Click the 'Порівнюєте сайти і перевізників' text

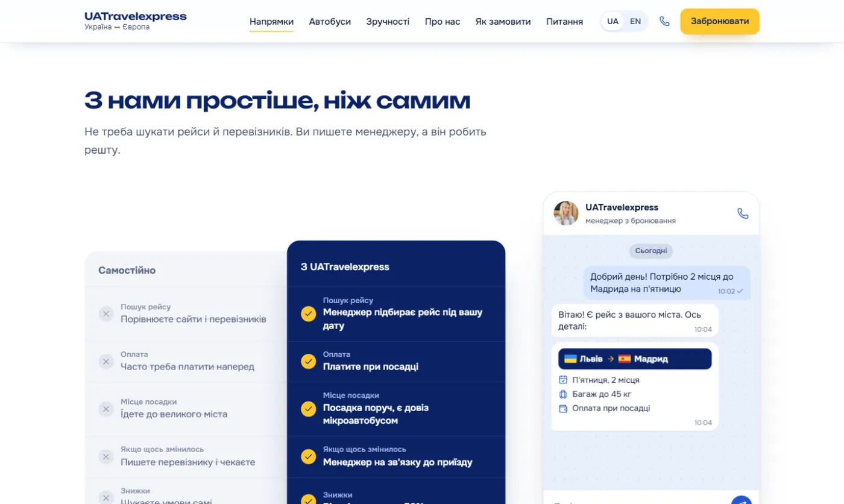click(x=194, y=319)
